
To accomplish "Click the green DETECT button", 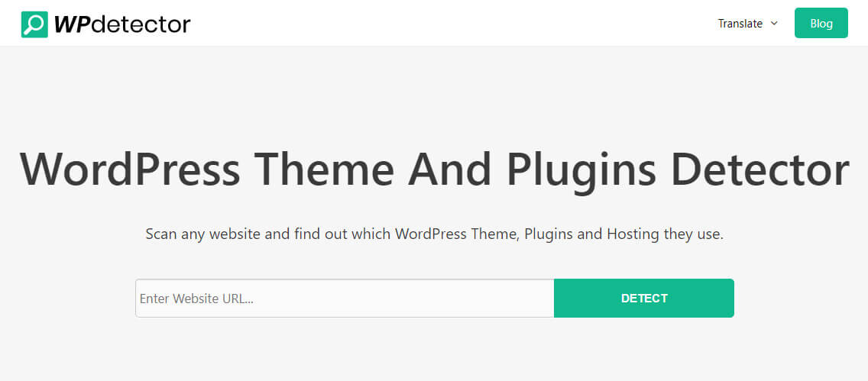I will [644, 298].
